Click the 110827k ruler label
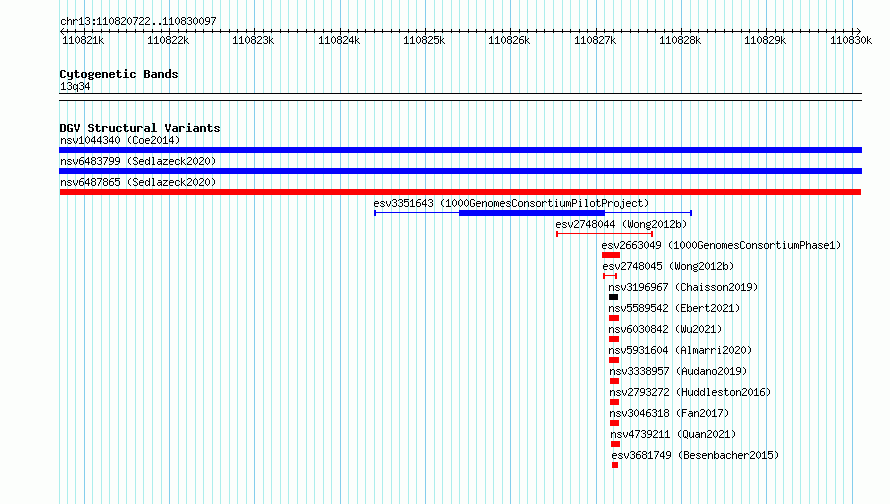 coord(595,40)
